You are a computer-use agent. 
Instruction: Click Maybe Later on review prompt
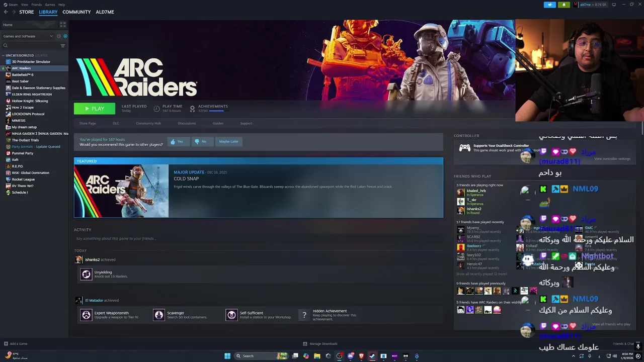(228, 142)
